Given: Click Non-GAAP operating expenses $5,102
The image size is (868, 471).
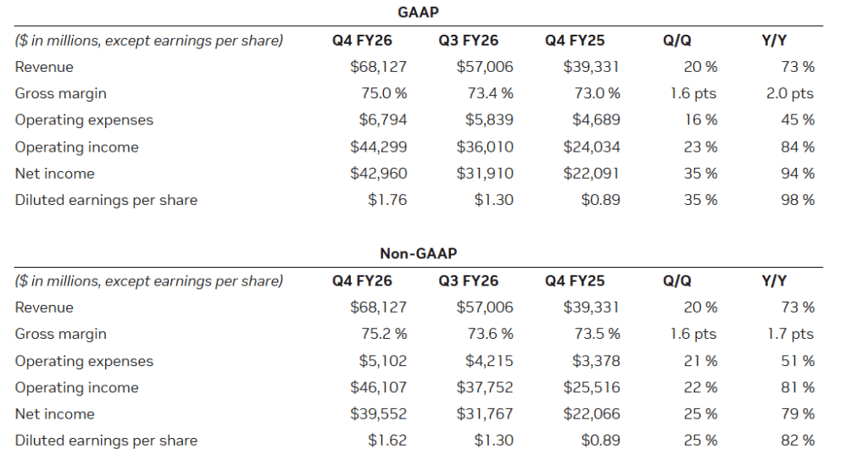Looking at the screenshot, I should (x=382, y=361).
